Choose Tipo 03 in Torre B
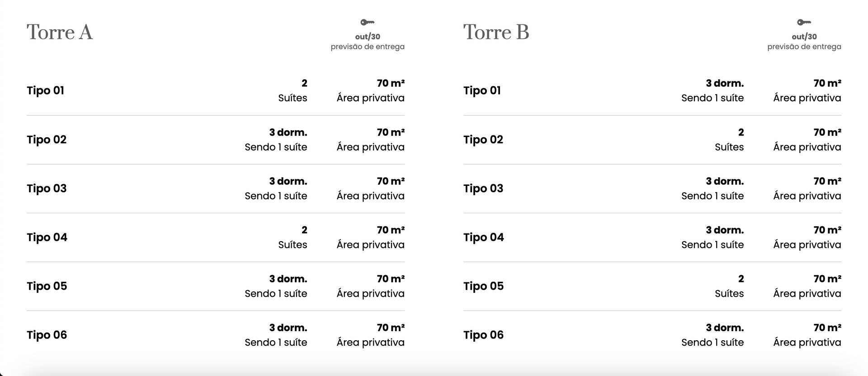Screen dimensions: 868x376 (483, 188)
